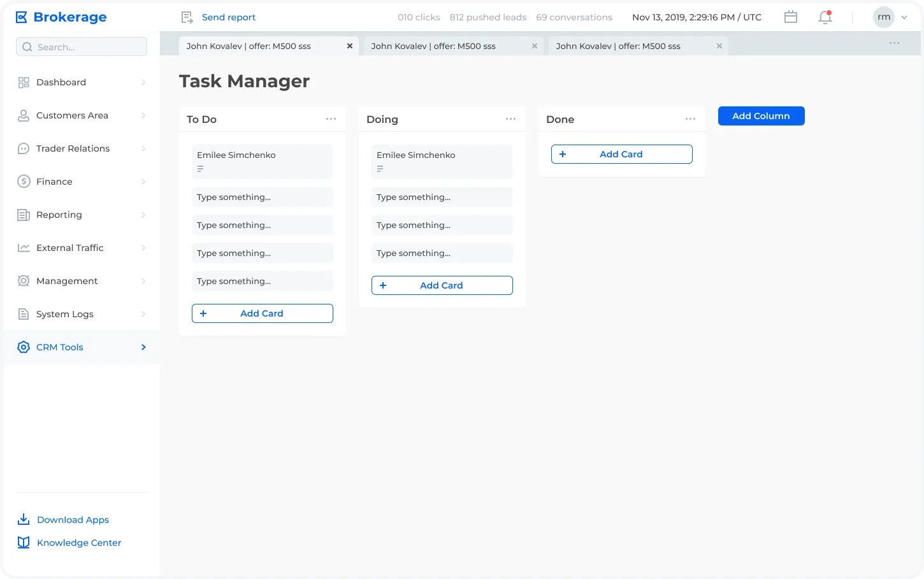Expand the Reporting chevron
This screenshot has height=579, width=924.
pos(143,215)
